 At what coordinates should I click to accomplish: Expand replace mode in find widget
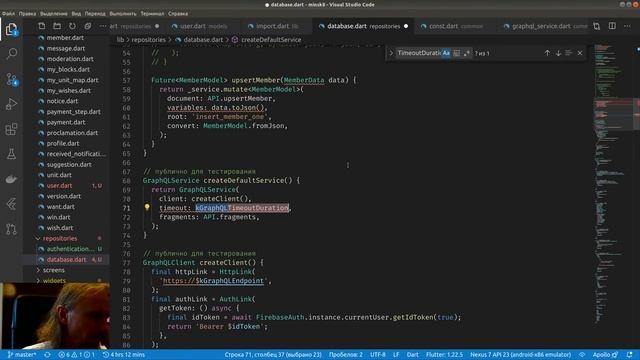click(x=391, y=53)
